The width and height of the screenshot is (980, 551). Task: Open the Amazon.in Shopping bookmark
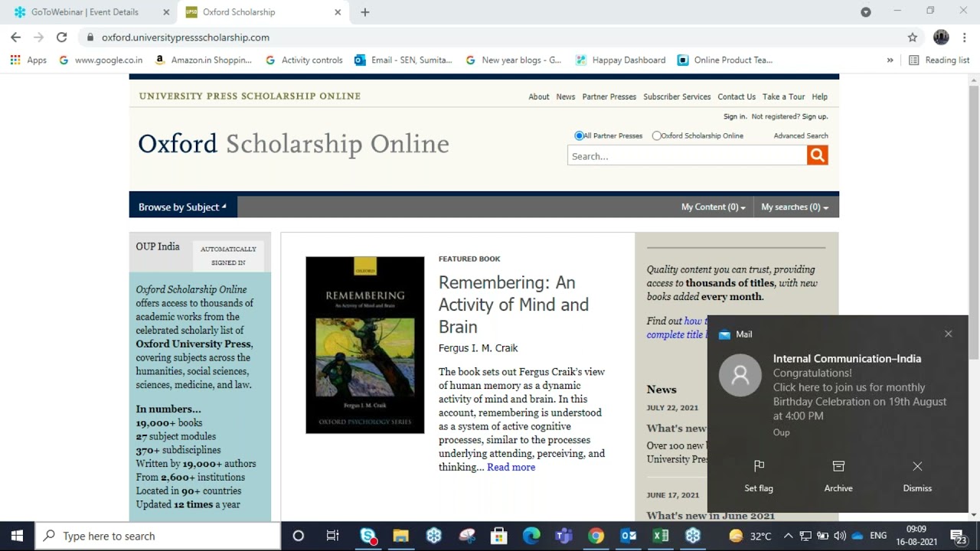[203, 60]
